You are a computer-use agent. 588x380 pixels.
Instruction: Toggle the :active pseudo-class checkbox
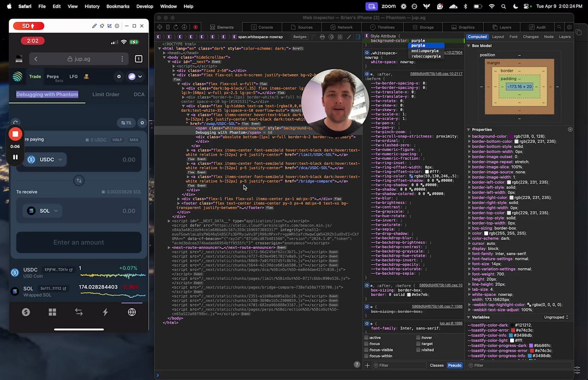tap(367, 338)
